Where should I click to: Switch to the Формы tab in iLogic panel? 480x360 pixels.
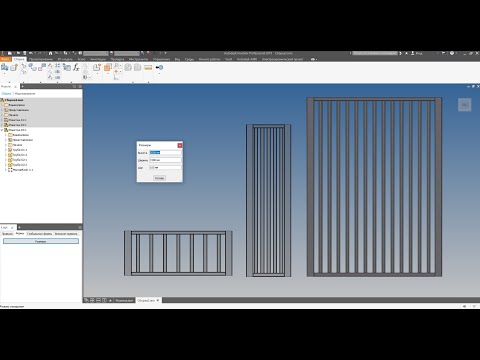coord(20,234)
